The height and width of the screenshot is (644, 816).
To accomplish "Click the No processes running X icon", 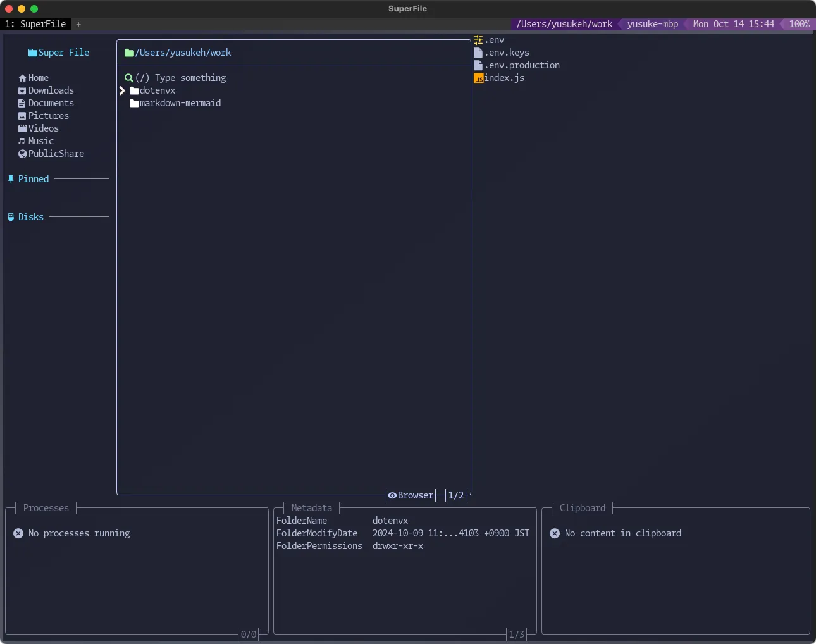I will point(18,533).
